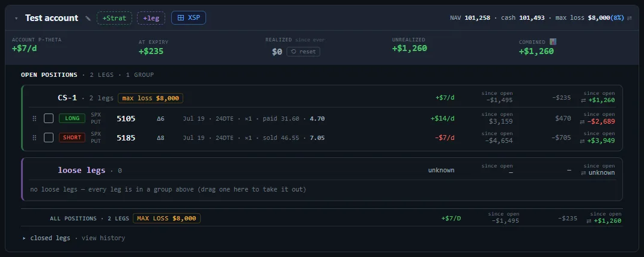
Task: Add a new strategy with +Strat
Action: pos(114,18)
